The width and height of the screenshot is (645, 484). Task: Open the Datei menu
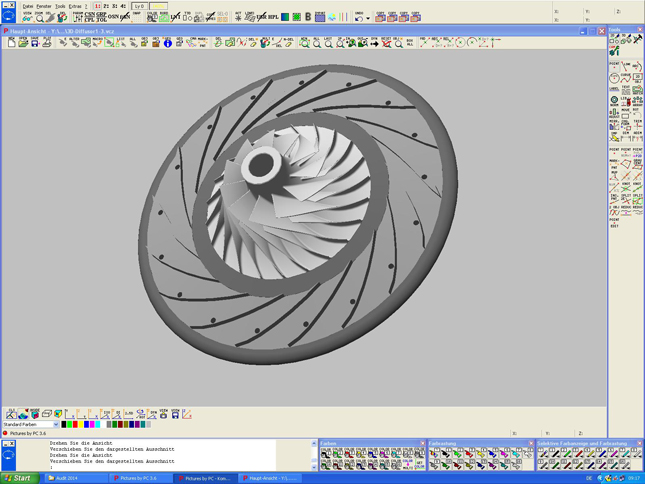pos(28,6)
